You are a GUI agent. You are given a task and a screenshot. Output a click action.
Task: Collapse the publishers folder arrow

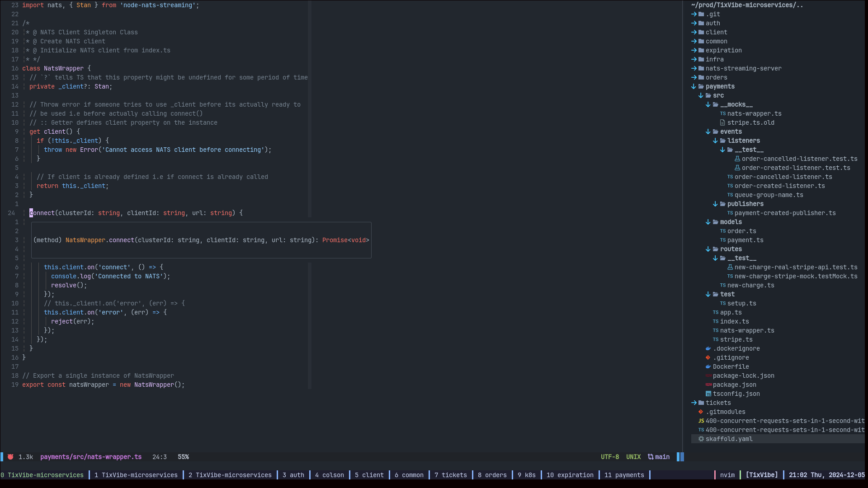tap(715, 204)
